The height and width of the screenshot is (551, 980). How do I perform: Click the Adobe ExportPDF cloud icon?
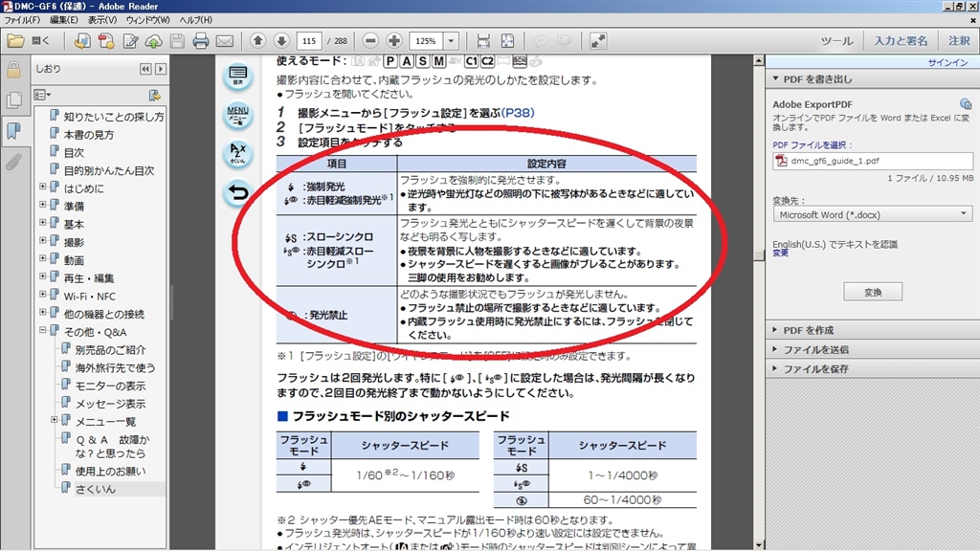pos(966,103)
